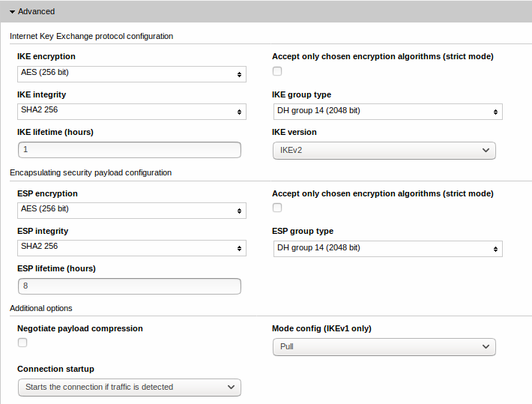The image size is (532, 404).
Task: Click the ESP encryption label
Action: [x=47, y=193]
